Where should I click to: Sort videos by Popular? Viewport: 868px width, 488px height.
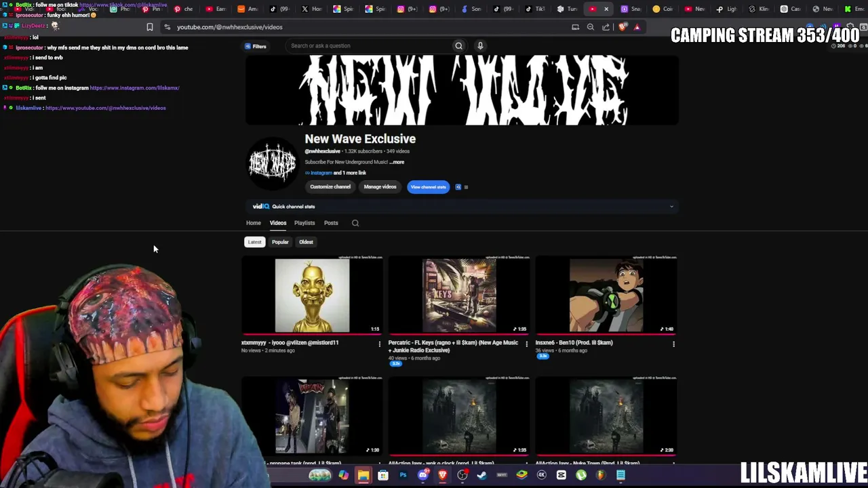point(280,242)
